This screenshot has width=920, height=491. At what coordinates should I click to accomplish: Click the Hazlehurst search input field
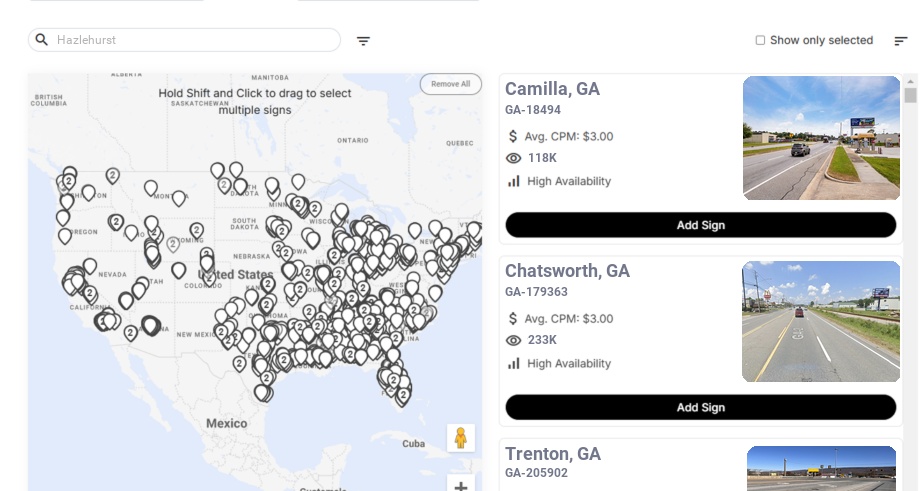point(195,40)
